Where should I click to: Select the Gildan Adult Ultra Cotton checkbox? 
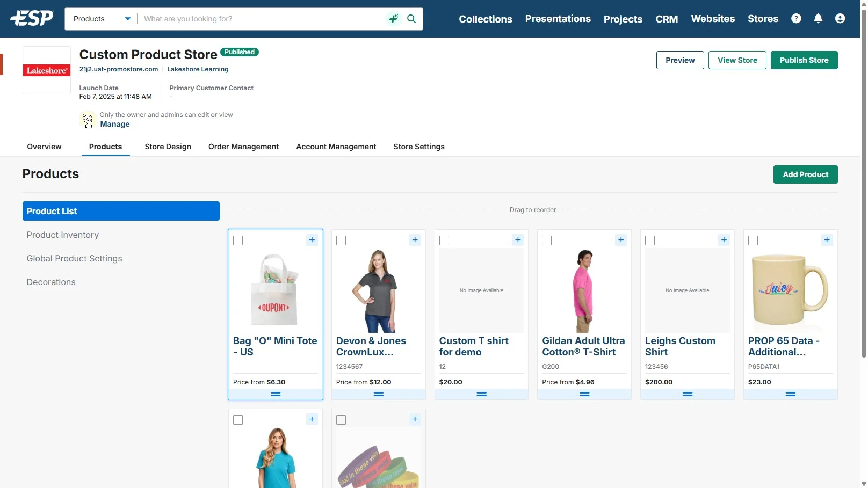(x=547, y=241)
